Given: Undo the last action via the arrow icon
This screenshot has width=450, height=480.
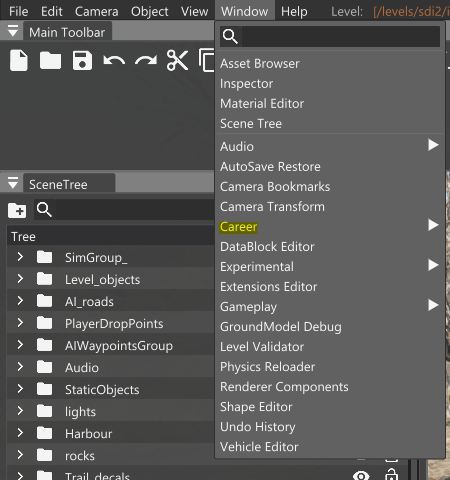Looking at the screenshot, I should [x=114, y=61].
